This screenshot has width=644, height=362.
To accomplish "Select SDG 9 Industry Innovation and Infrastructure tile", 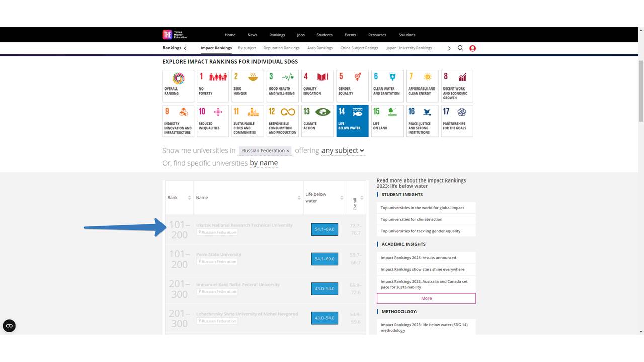I will (178, 121).
